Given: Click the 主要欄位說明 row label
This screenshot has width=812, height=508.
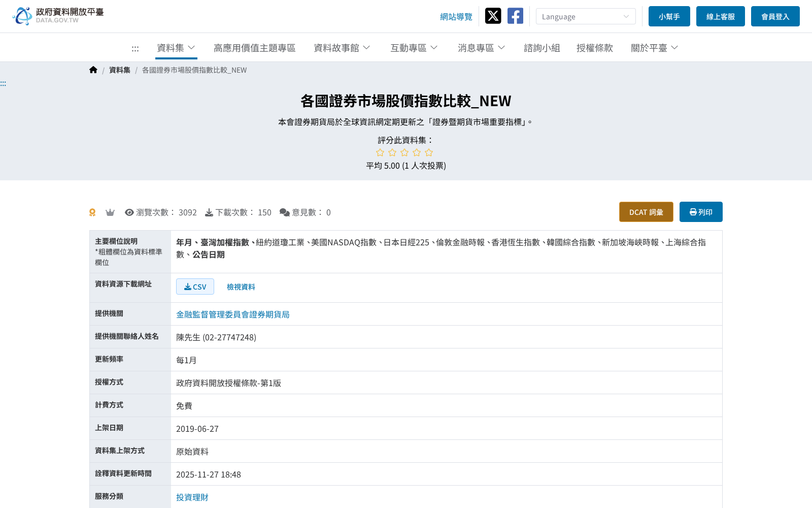Looking at the screenshot, I should click(116, 241).
